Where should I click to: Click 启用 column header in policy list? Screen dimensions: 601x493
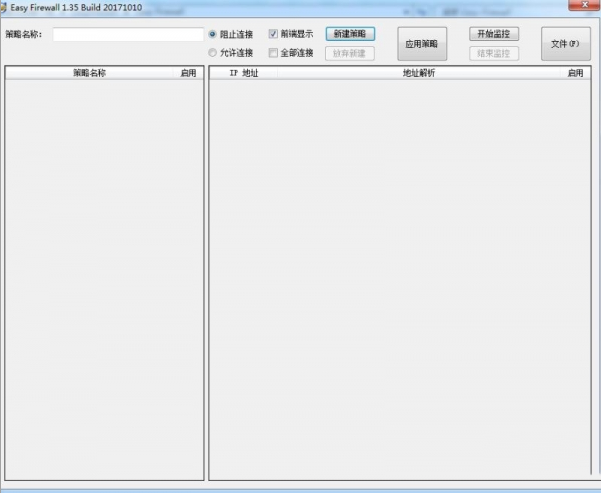click(x=188, y=73)
